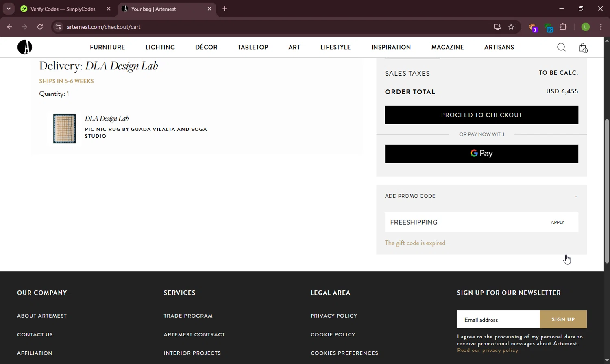Open the Art menu

click(x=294, y=47)
